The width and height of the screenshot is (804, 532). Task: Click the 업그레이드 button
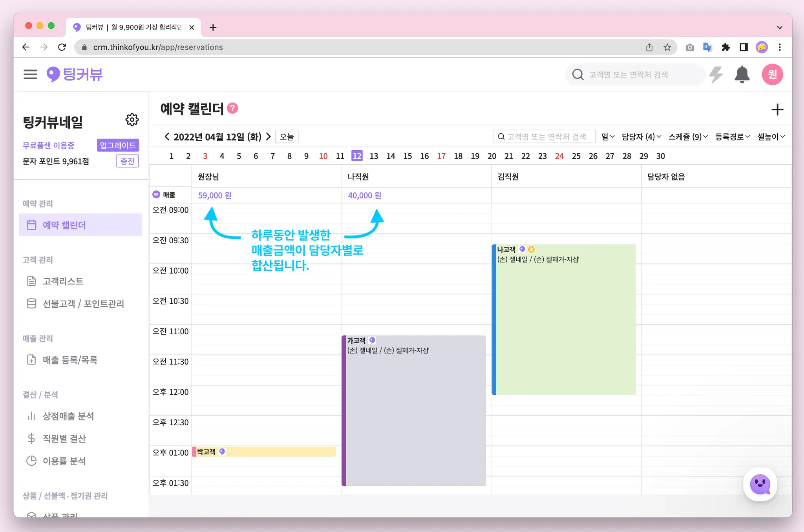[x=117, y=145]
